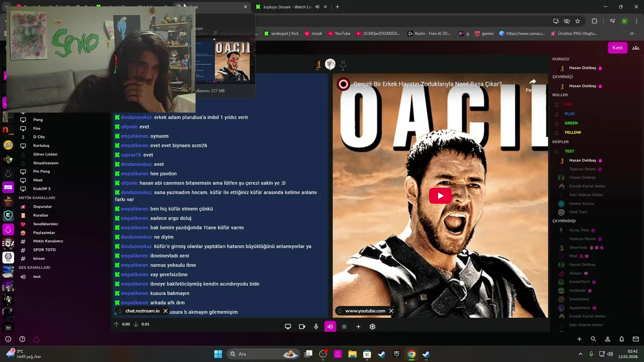
Task: Open the Fire channel
Action: [37, 128]
